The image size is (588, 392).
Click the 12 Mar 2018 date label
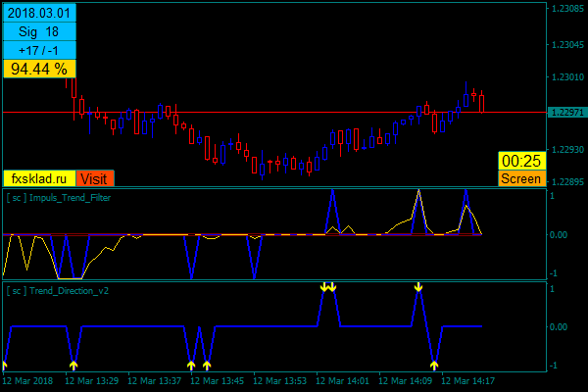[x=27, y=381]
